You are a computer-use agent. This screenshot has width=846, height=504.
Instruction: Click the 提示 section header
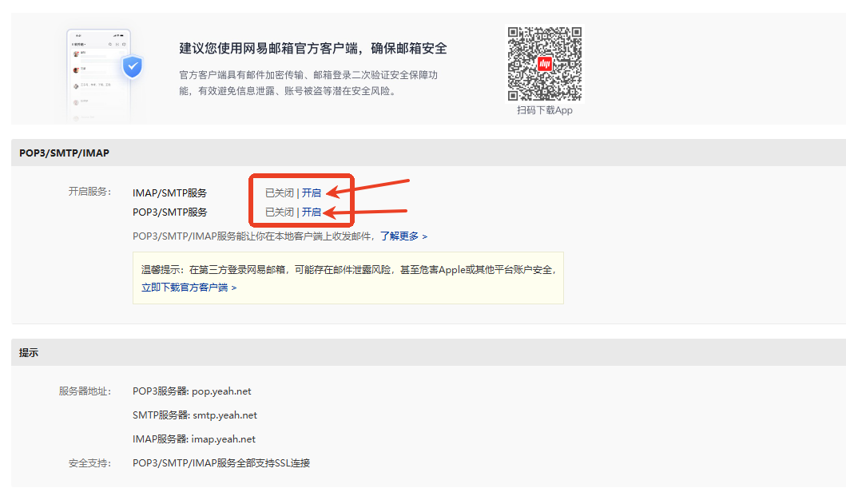[x=29, y=352]
